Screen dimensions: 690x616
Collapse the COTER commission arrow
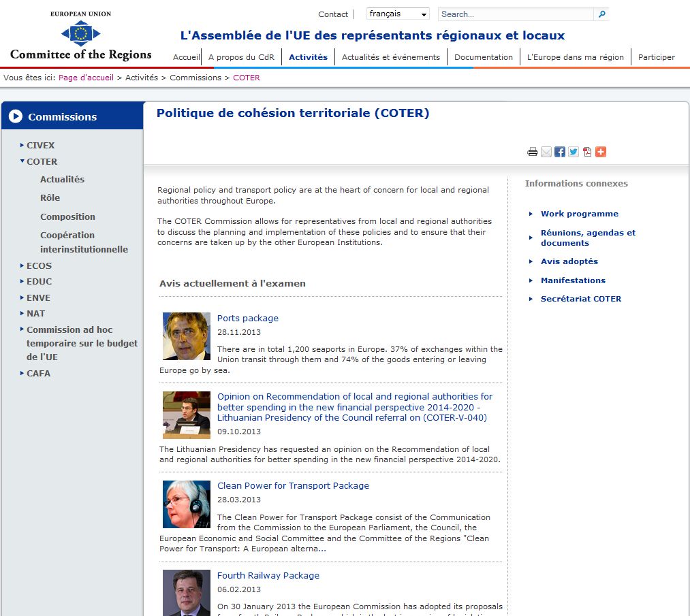click(x=22, y=161)
